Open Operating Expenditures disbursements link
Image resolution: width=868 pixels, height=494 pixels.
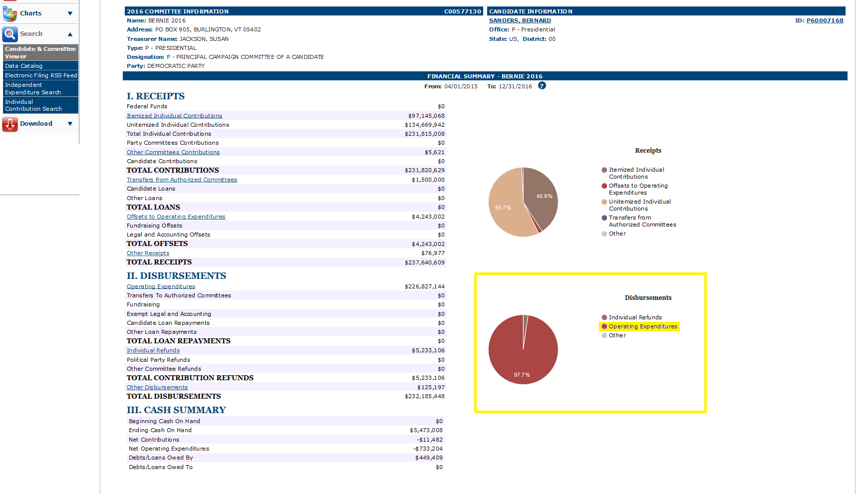coord(161,286)
